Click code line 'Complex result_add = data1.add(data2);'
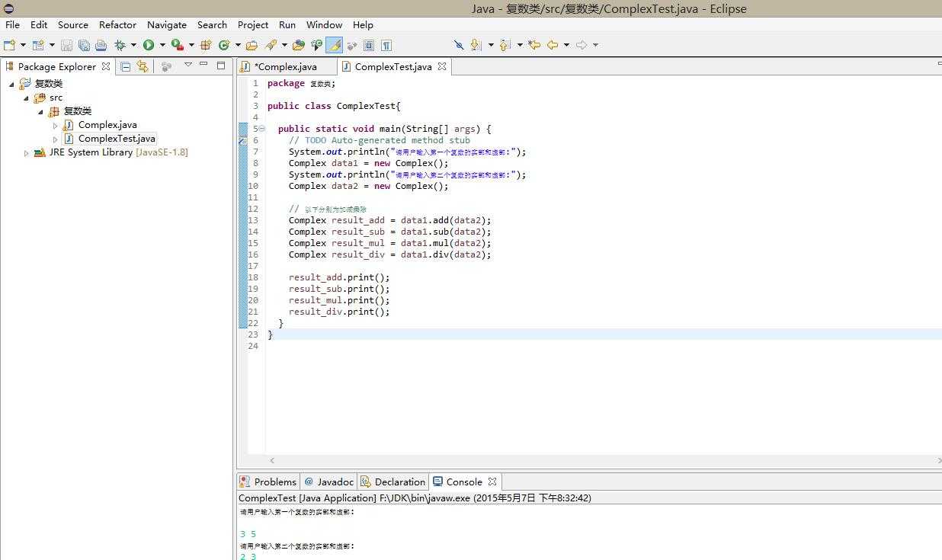The height and width of the screenshot is (560, 942). pos(389,220)
